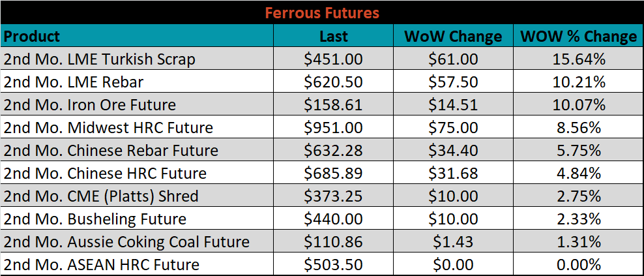644x276 pixels.
Task: Select the $34.40 Chinese Rebar change cell
Action: pyautogui.click(x=453, y=149)
